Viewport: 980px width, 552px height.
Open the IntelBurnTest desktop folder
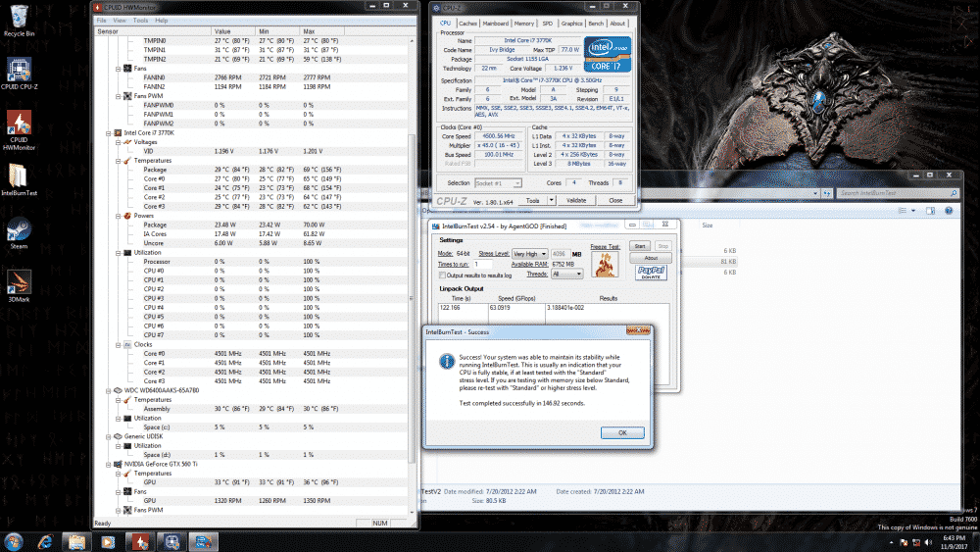[x=19, y=180]
